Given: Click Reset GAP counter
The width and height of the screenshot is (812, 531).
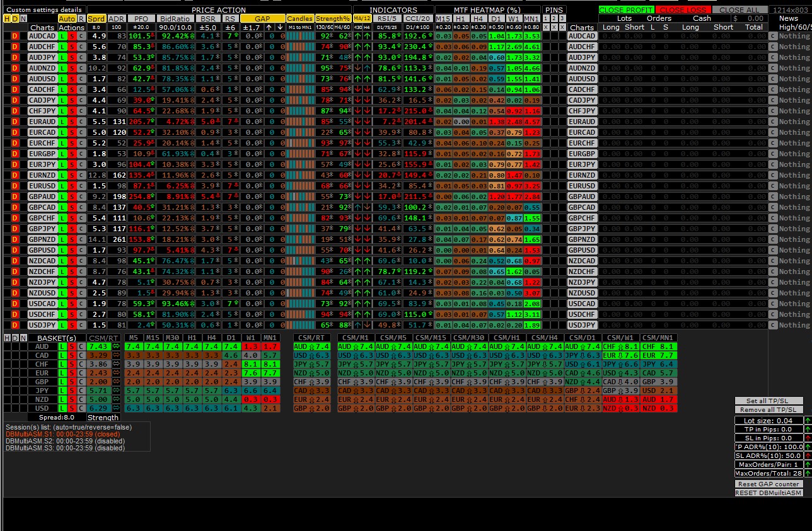Looking at the screenshot, I should [x=769, y=484].
